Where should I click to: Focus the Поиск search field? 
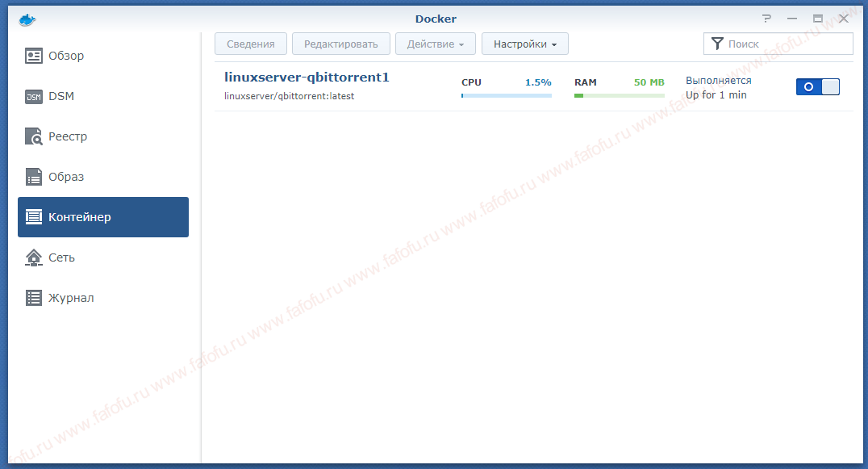[778, 44]
